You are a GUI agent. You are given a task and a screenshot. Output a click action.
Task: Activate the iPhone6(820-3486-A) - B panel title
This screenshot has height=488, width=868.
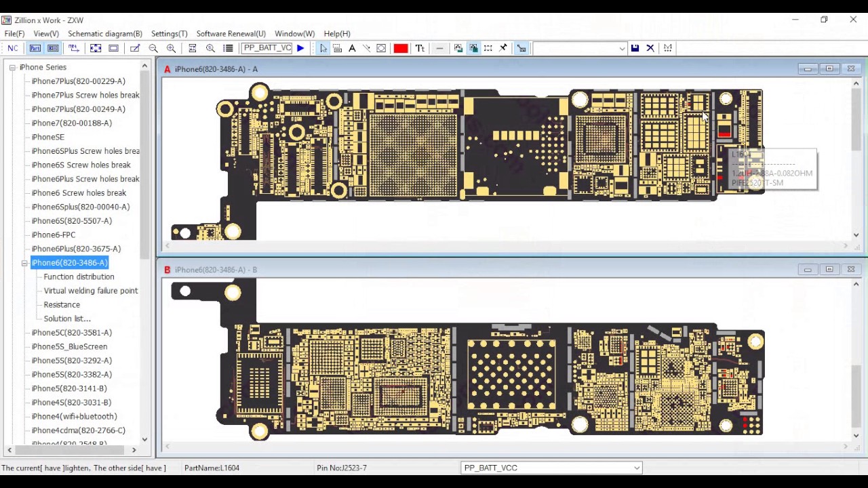pyautogui.click(x=216, y=270)
